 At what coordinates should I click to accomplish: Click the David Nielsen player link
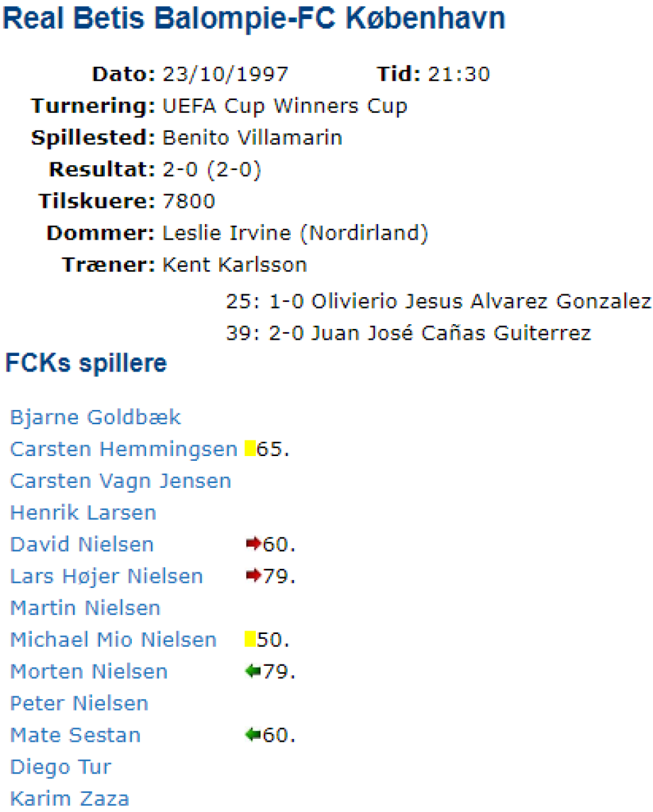(82, 545)
